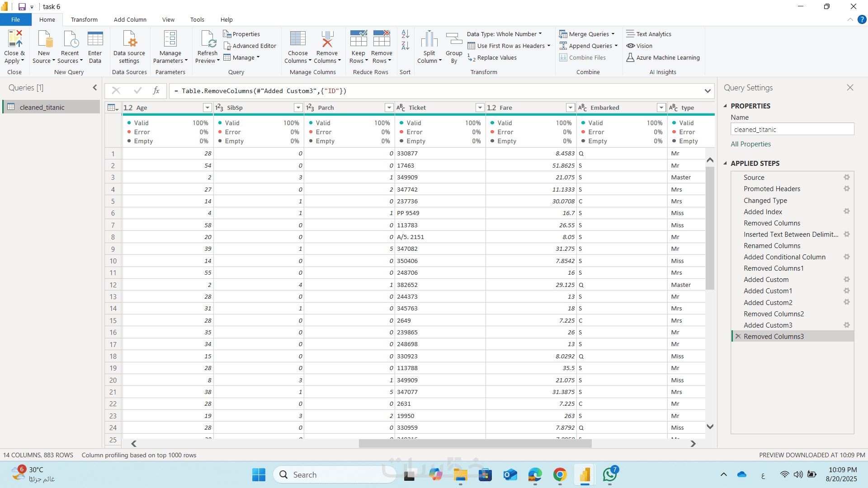Click the Group By icon
The height and width of the screenshot is (488, 868).
(x=454, y=39)
